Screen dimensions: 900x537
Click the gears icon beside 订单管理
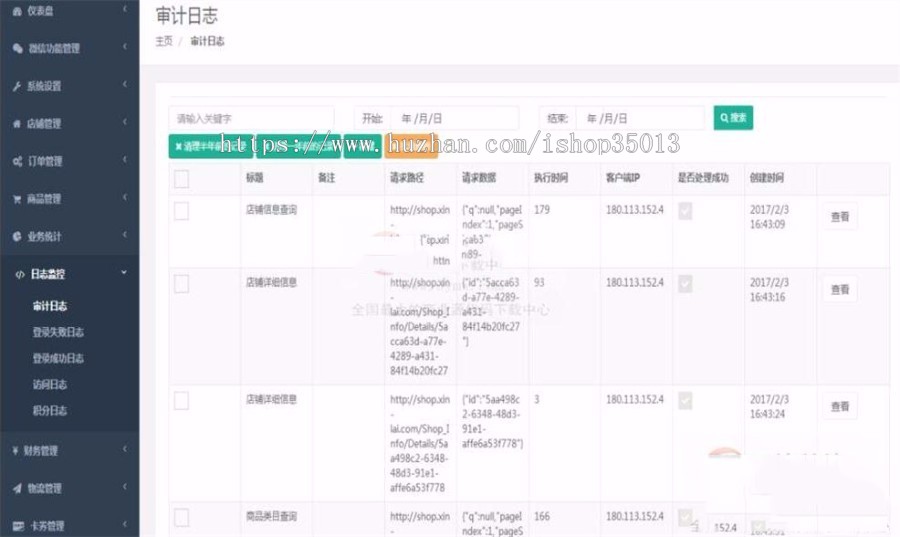(18, 162)
